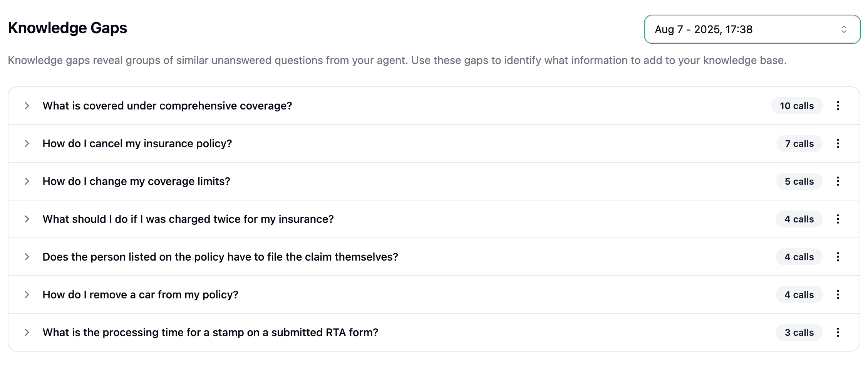
Task: Expand the remove a car question
Action: [27, 295]
